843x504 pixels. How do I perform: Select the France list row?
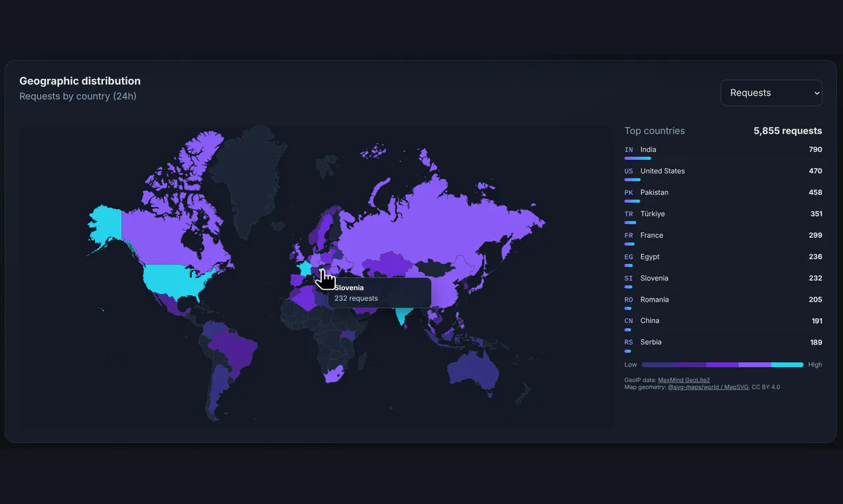tap(723, 238)
